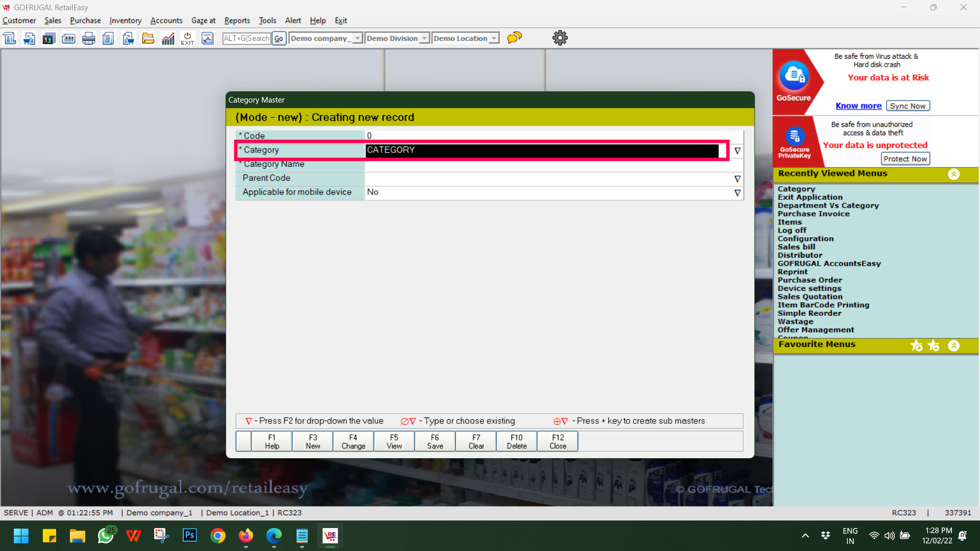Viewport: 980px width, 551px height.
Task: Collapse the Recently Viewed Menus panel
Action: pos(953,174)
